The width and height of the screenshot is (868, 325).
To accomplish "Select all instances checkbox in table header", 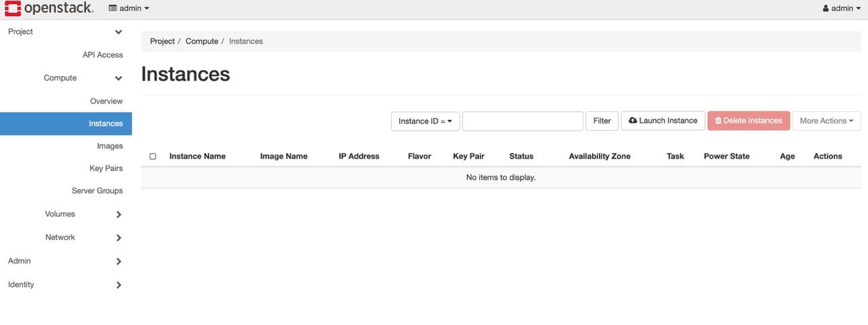I will 153,157.
